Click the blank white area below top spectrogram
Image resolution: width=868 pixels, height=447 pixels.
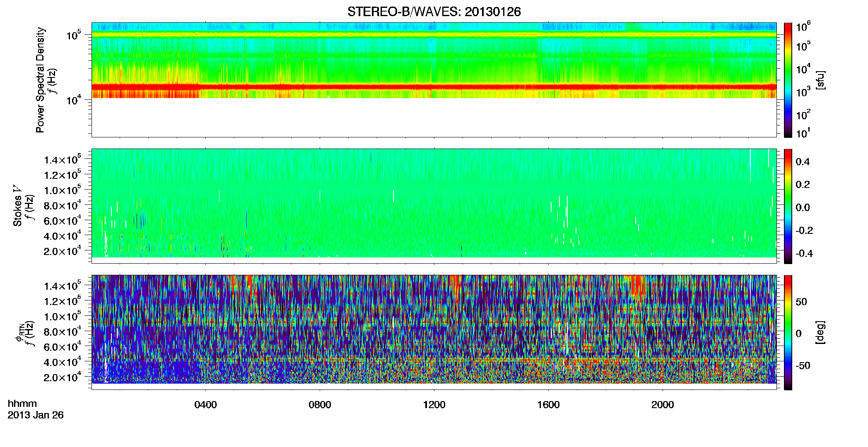coord(434,117)
